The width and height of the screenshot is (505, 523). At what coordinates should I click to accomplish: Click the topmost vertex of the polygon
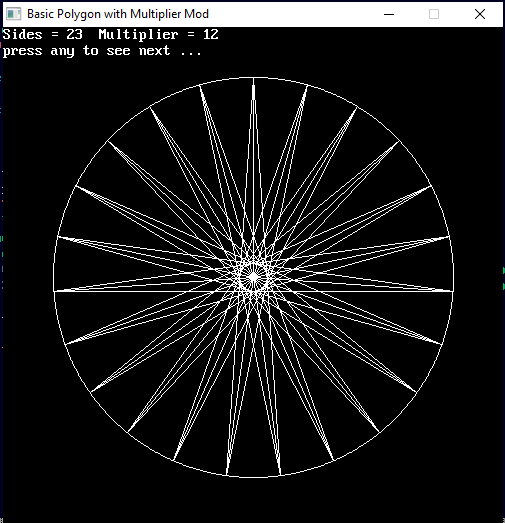click(x=254, y=78)
